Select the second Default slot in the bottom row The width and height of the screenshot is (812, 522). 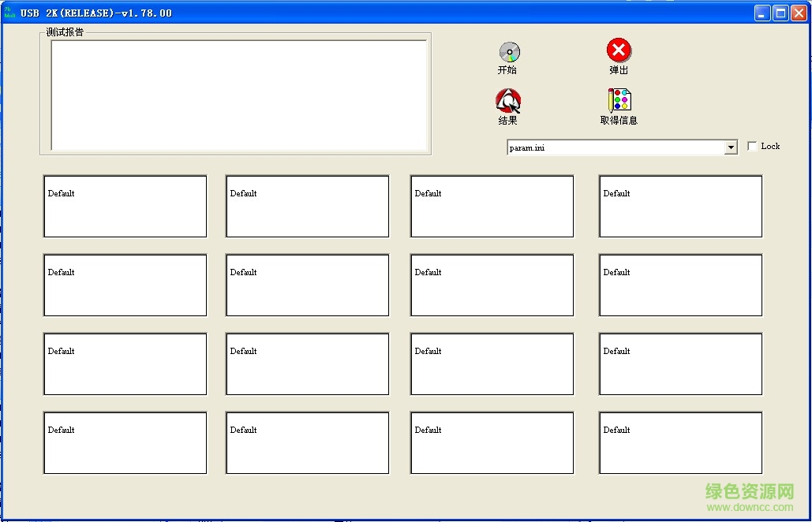(308, 443)
